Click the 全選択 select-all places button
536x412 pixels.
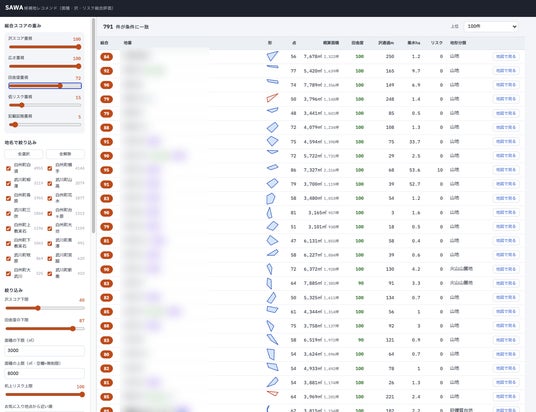coord(24,154)
